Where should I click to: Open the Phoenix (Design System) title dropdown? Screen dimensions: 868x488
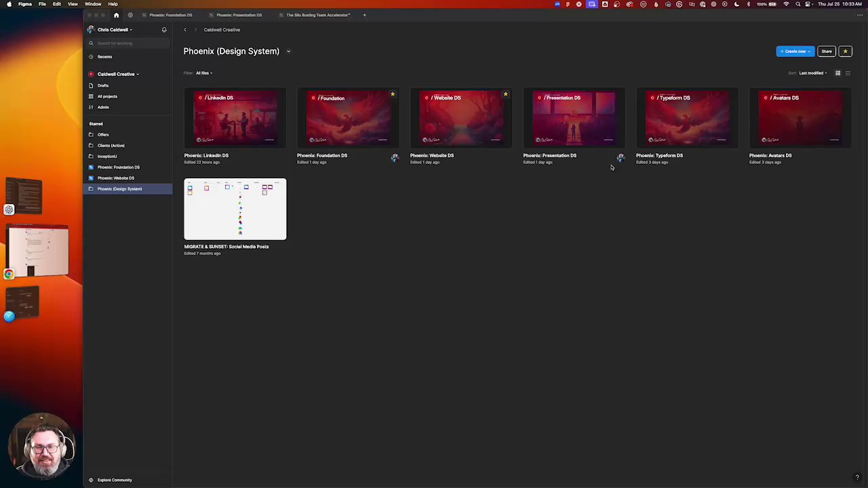coord(288,52)
